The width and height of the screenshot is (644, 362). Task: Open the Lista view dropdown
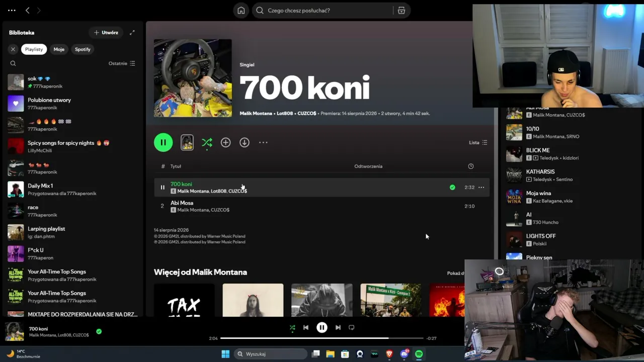click(478, 143)
